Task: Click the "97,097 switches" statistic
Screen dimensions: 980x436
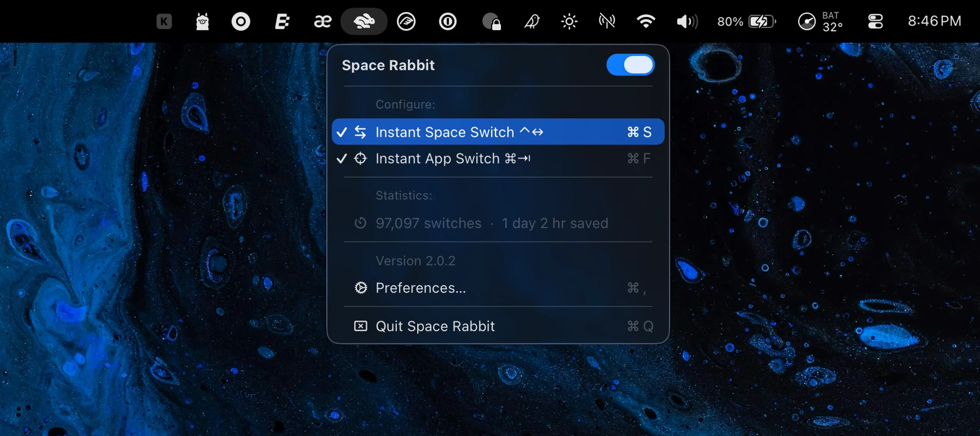Action: point(428,223)
